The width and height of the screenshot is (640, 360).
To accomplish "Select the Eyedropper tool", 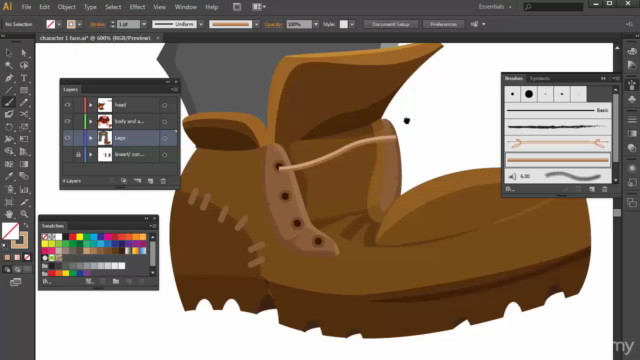I will 9,177.
